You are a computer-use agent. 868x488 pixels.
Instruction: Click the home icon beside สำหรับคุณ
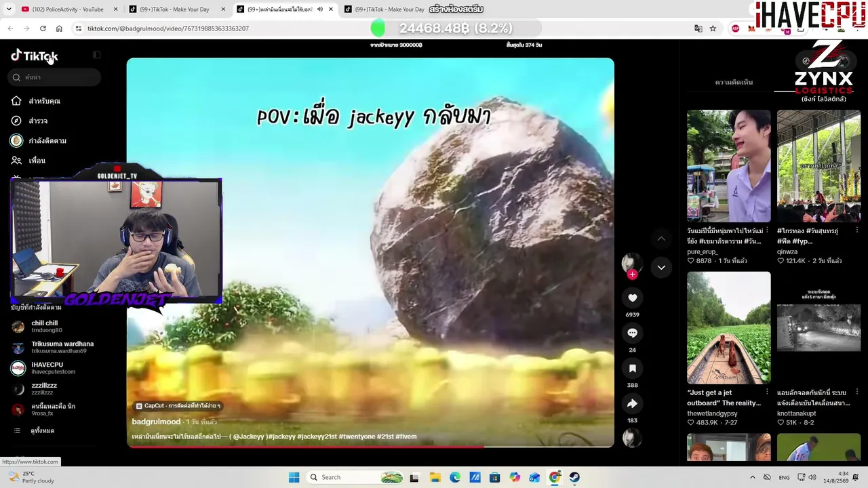tap(16, 101)
